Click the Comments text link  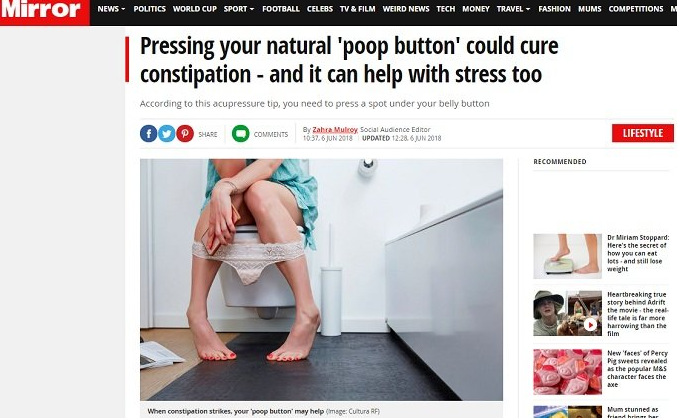point(271,135)
